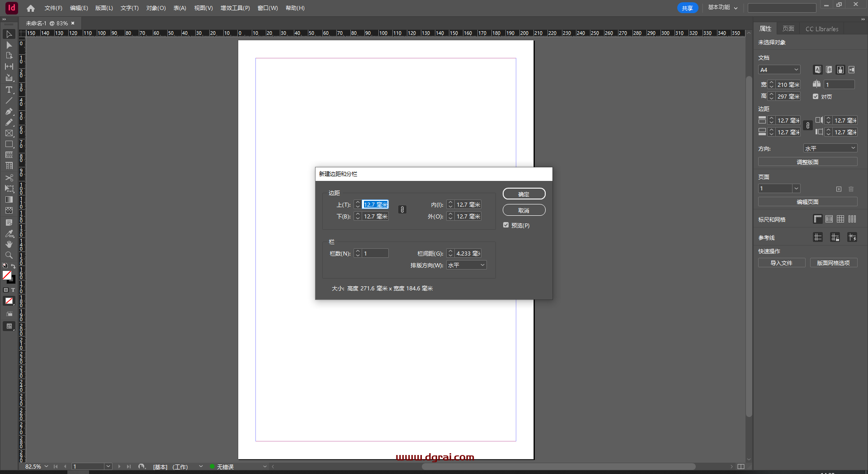Click the fill color swatch in toolbar
Viewport: 868px width, 474px height.
coord(7,275)
